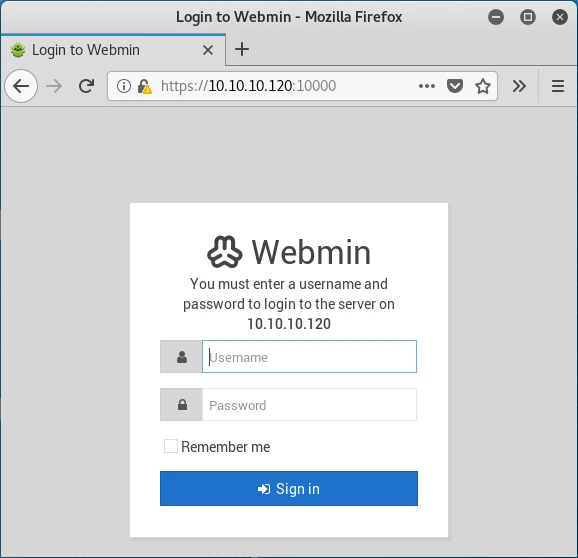Enable the Remember me checkbox
Screen dimensions: 578x558
coord(171,446)
